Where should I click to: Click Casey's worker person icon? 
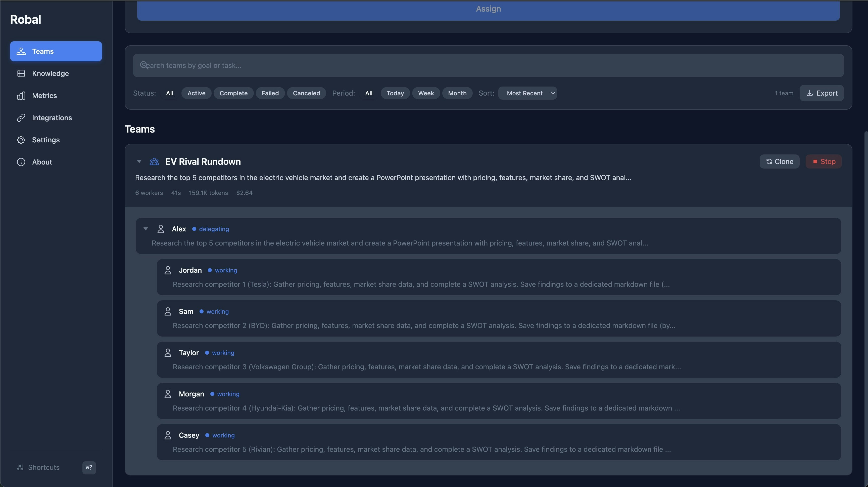[x=168, y=435]
